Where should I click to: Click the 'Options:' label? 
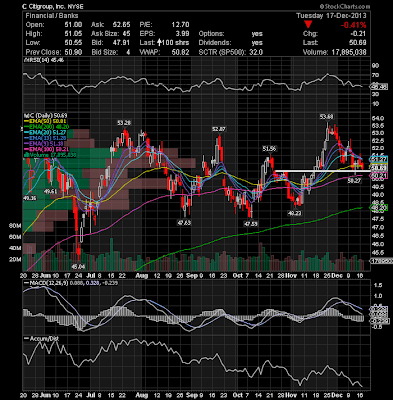click(x=211, y=34)
